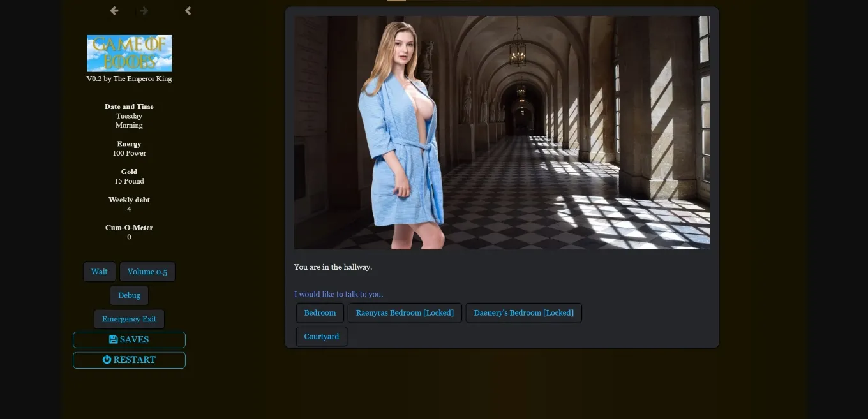Choose 'I would like to talk to you.'

click(338, 294)
